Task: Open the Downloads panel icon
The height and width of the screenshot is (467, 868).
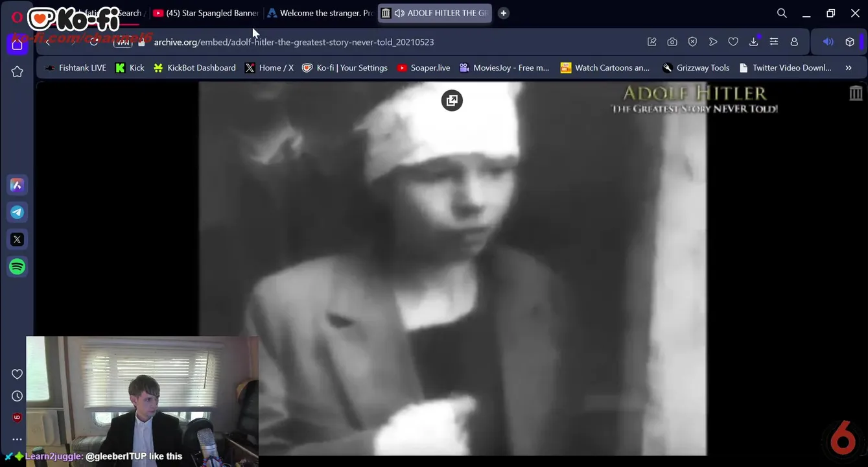Action: click(x=753, y=42)
